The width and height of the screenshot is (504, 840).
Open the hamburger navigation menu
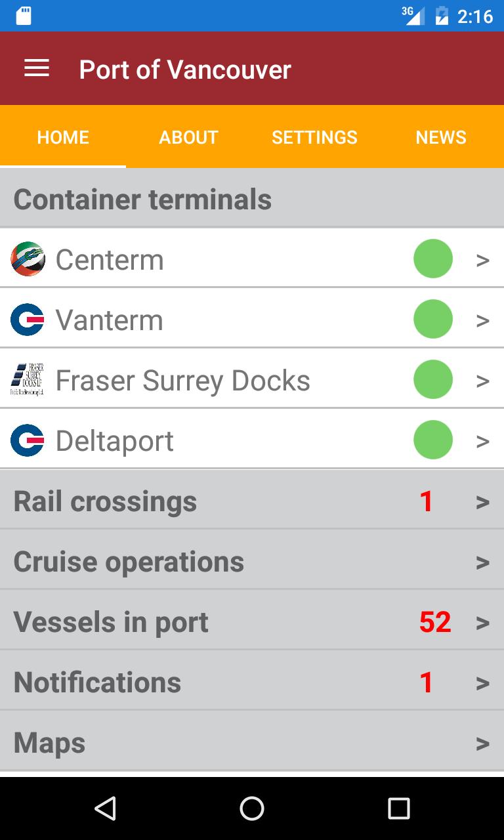pos(37,68)
